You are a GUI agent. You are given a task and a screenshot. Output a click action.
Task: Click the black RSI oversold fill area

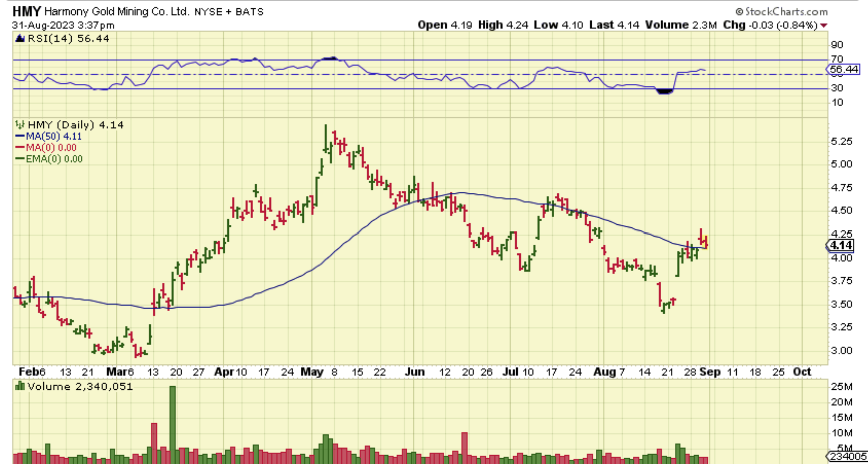pyautogui.click(x=665, y=91)
